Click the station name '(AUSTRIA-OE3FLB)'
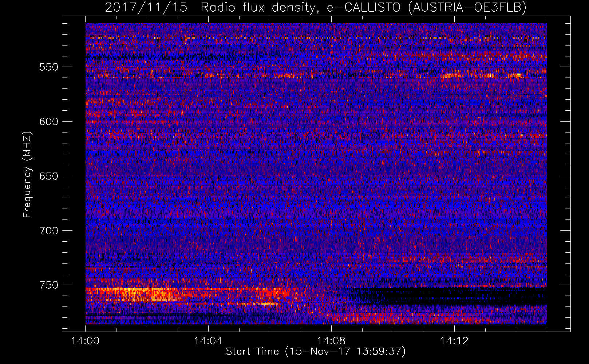The width and height of the screenshot is (589, 364). 467,7
